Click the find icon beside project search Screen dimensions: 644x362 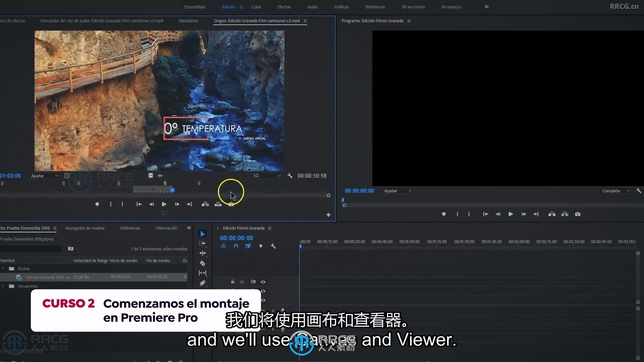click(71, 249)
